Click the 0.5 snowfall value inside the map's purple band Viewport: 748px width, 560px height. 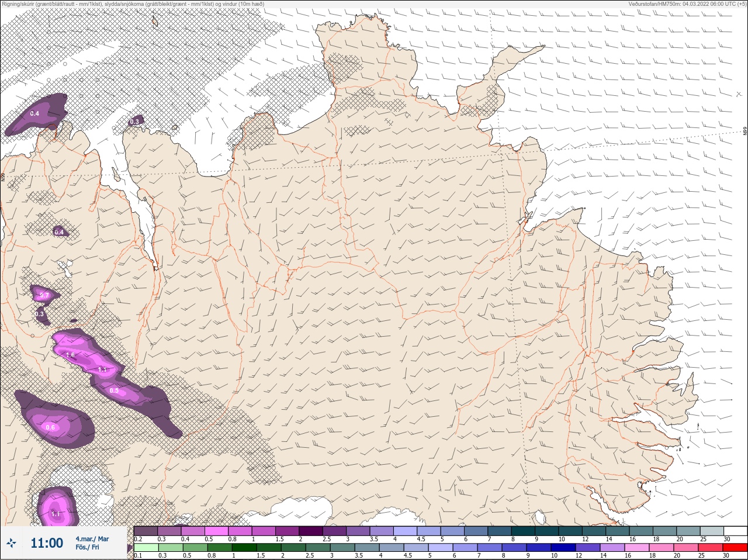[x=114, y=390]
